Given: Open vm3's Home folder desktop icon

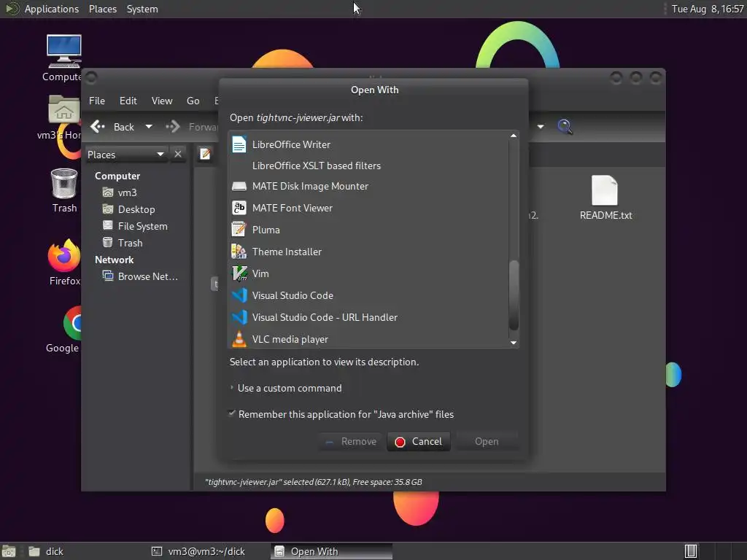Looking at the screenshot, I should 64,109.
